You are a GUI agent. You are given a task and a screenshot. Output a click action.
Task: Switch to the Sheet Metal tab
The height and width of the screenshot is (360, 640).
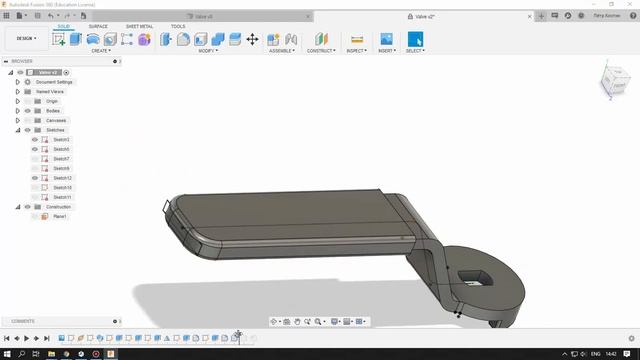[139, 27]
